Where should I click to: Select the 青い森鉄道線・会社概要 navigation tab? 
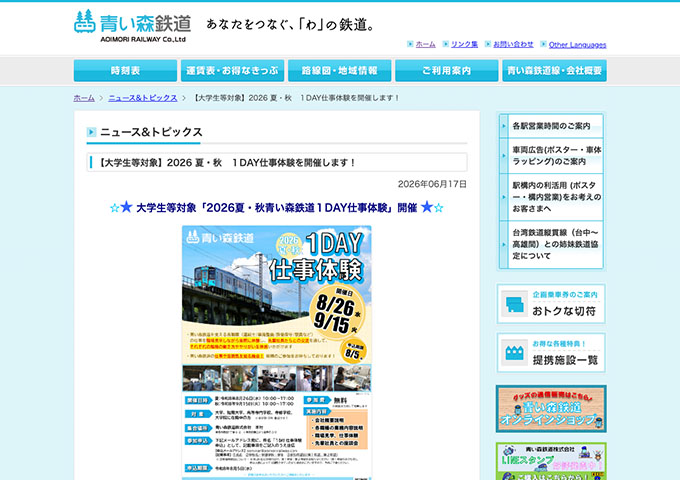(x=554, y=71)
